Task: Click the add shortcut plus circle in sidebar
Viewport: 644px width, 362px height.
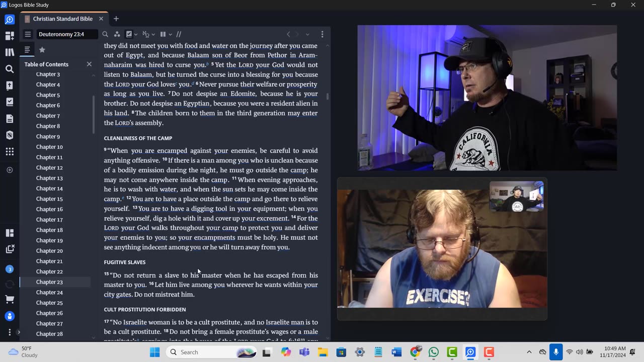Action: [x=10, y=170]
